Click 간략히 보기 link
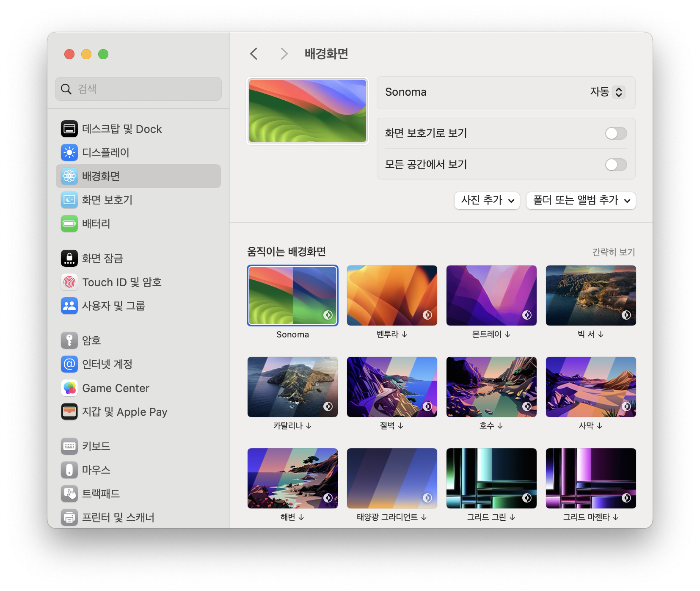This screenshot has height=591, width=700. pyautogui.click(x=614, y=251)
